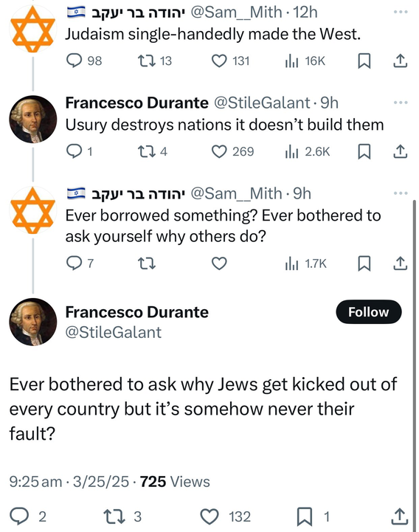The width and height of the screenshot is (419, 532).
Task: View the 1.7K views analytics
Action: (x=305, y=263)
